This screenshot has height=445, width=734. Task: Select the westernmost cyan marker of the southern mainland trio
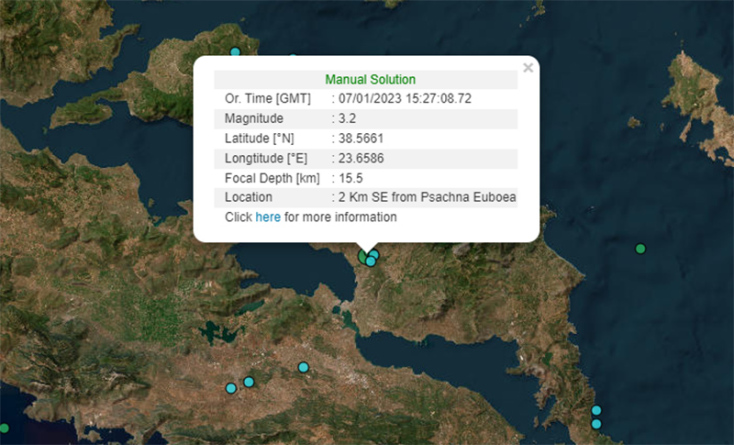pos(231,388)
